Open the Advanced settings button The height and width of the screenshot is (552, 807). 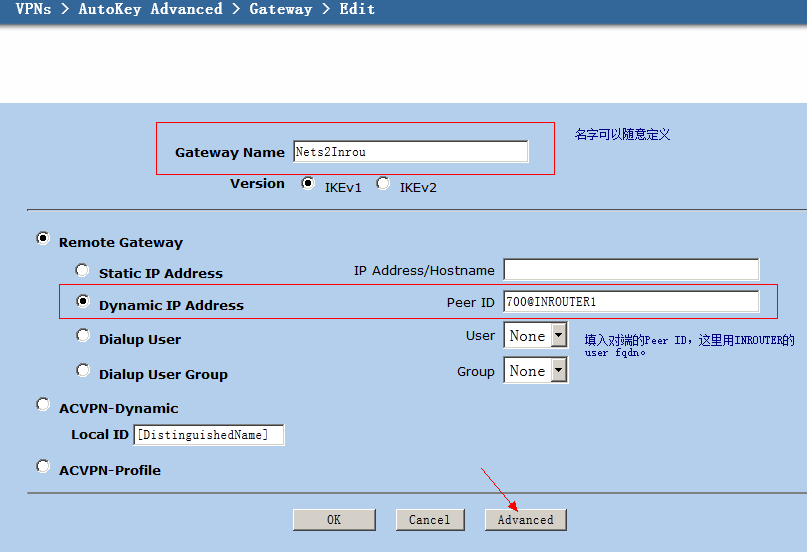pos(525,520)
